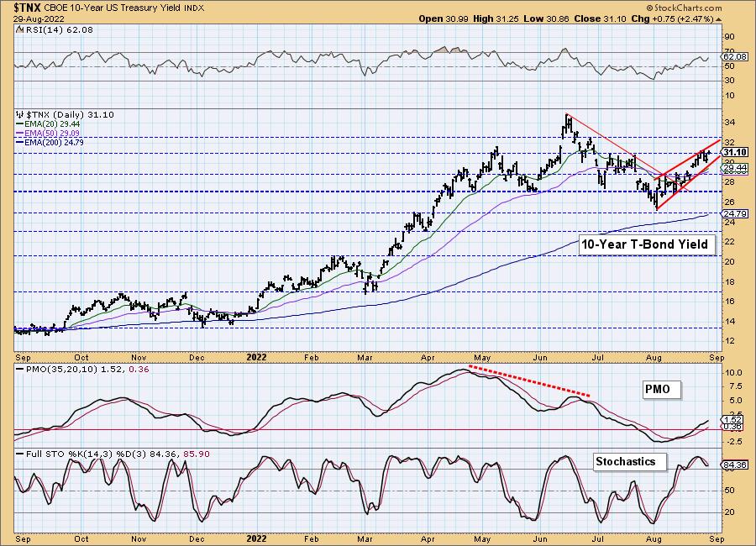The image size is (756, 546).
Task: Click the Jul label under the Stochastics panel
Action: pos(598,538)
